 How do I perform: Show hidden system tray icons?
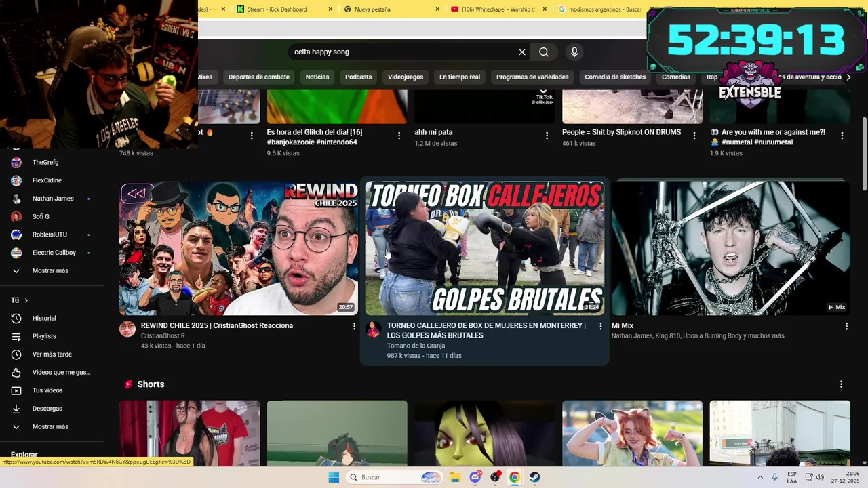click(x=759, y=477)
